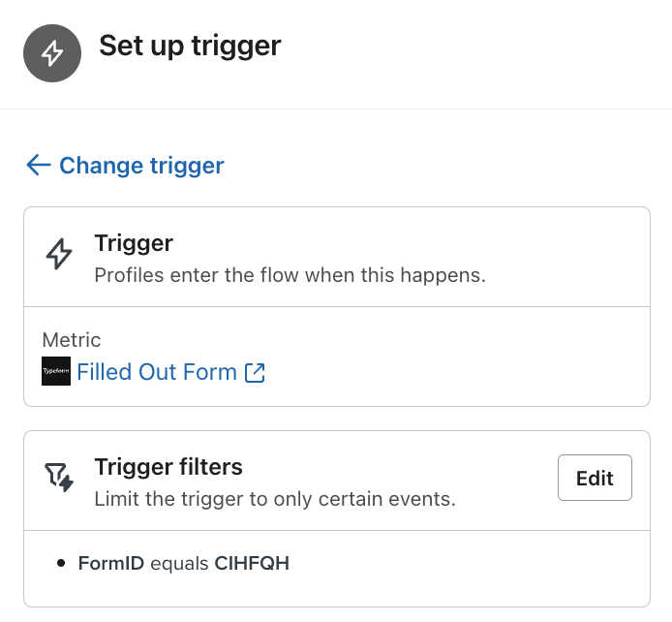Click the Profiles enter the flow description
This screenshot has width=672, height=622.
(x=290, y=275)
